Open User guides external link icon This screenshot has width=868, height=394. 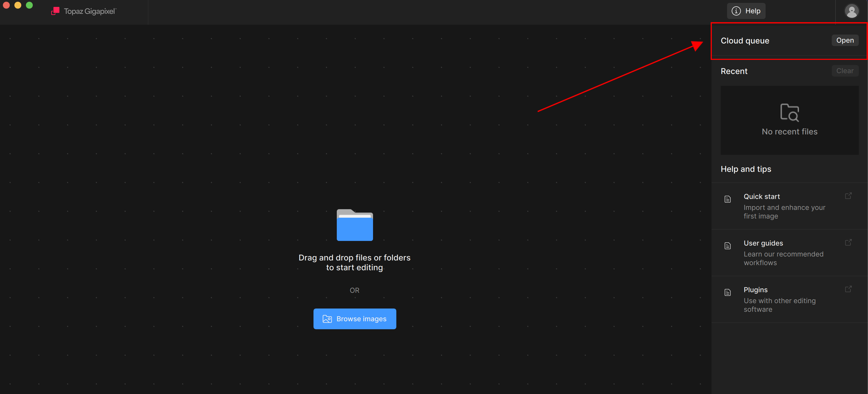click(848, 242)
